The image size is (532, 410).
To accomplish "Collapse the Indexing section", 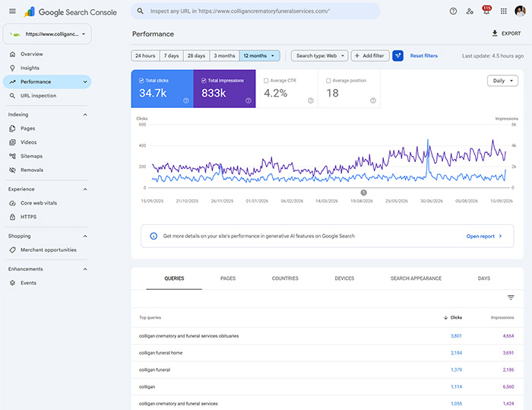I will pyautogui.click(x=85, y=115).
